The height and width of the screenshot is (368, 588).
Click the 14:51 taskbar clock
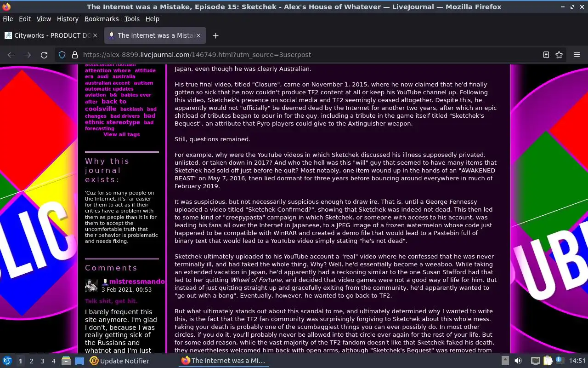[577, 361]
